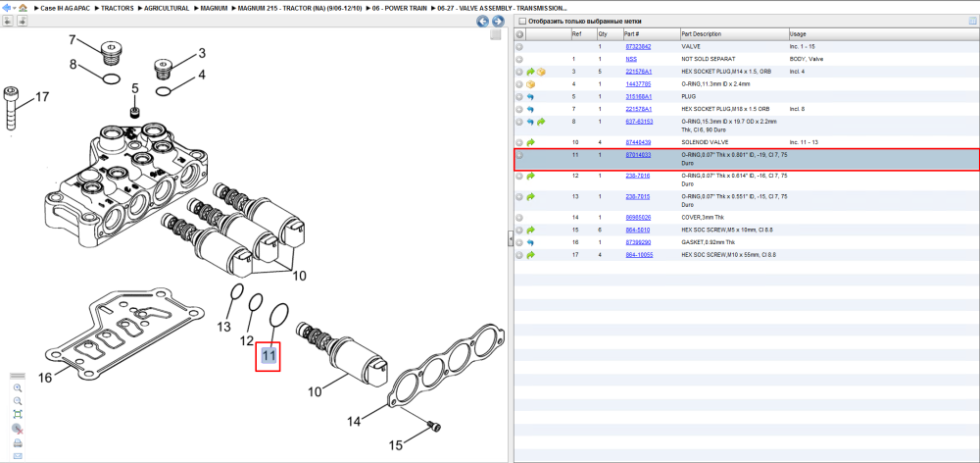Click orange package icon in ref 3 row
This screenshot has width=980, height=463.
[x=541, y=72]
